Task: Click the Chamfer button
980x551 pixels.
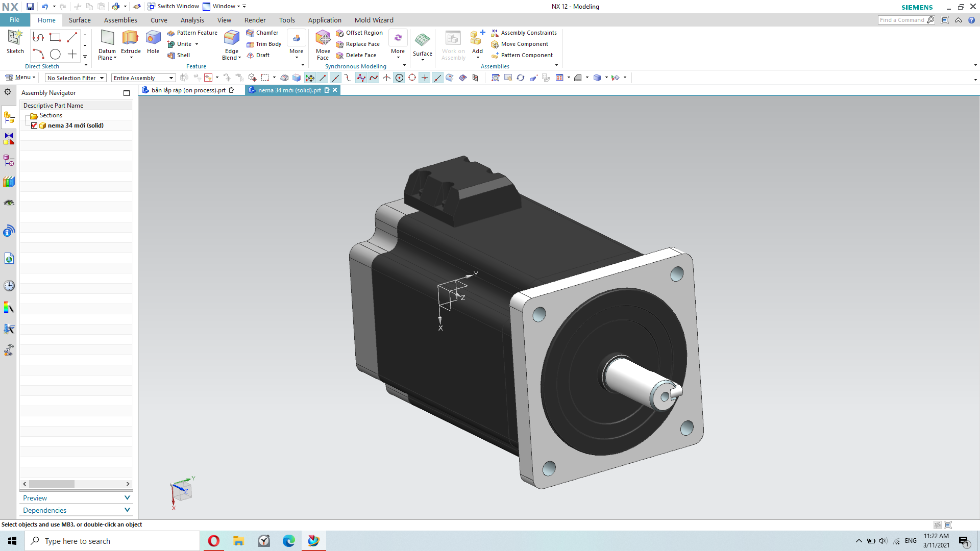Action: [262, 33]
